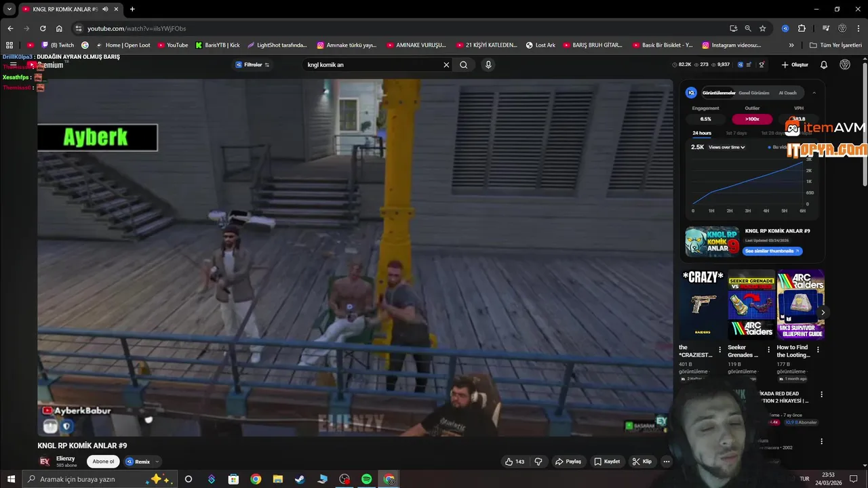
Task: Open the Twitch bookmark
Action: click(x=58, y=45)
